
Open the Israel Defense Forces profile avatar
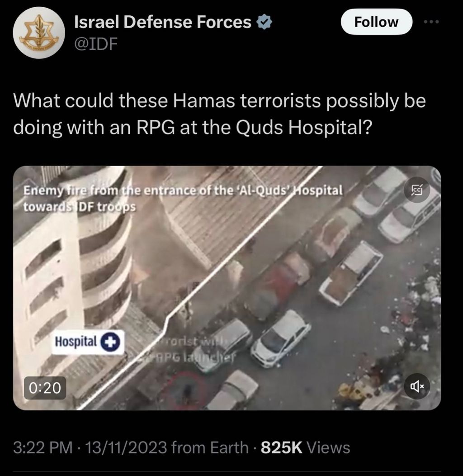click(39, 33)
